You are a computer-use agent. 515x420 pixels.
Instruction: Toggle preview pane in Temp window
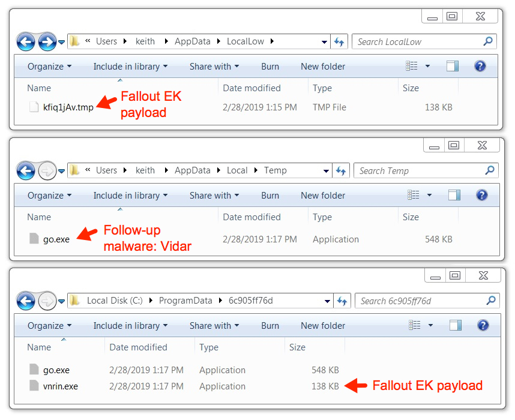coord(454,195)
